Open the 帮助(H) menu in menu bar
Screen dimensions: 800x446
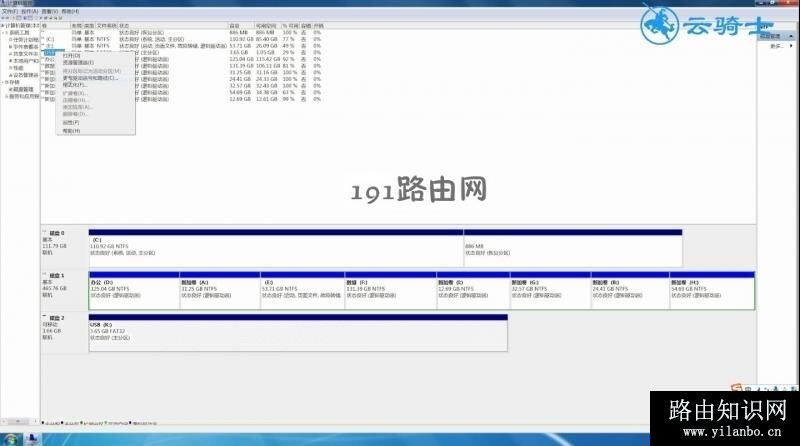click(x=70, y=11)
